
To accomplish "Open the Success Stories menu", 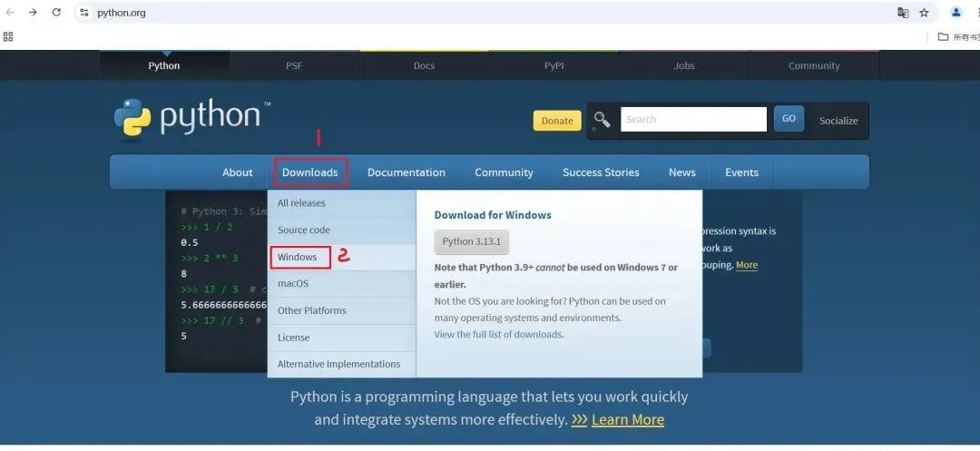I will point(601,172).
